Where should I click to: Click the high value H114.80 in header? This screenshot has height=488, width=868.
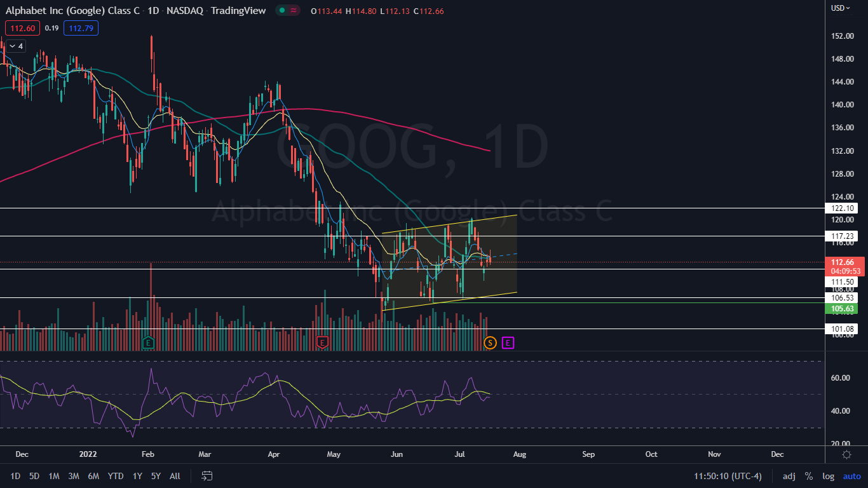coord(362,11)
